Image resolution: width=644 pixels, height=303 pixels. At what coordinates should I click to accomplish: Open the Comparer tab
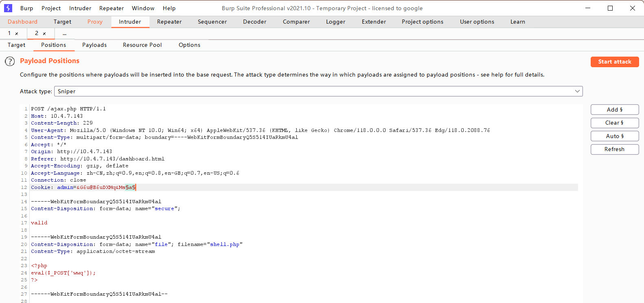[x=296, y=22]
